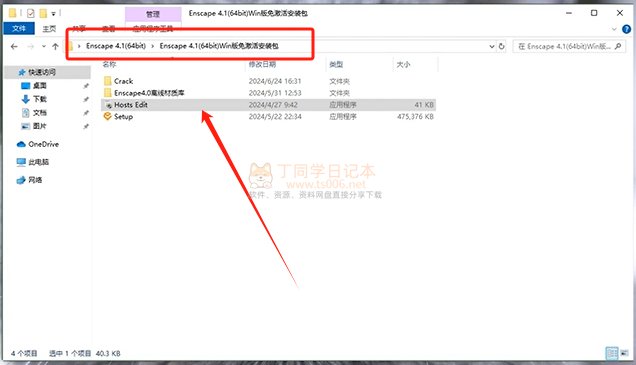Switch to details view icon in status bar
This screenshot has height=365, width=636.
pyautogui.click(x=612, y=353)
